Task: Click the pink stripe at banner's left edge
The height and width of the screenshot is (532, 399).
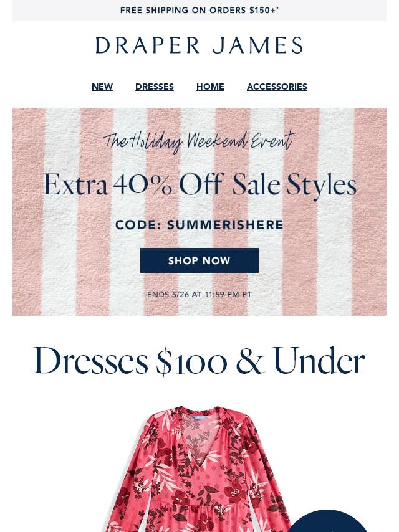Action: (28, 212)
